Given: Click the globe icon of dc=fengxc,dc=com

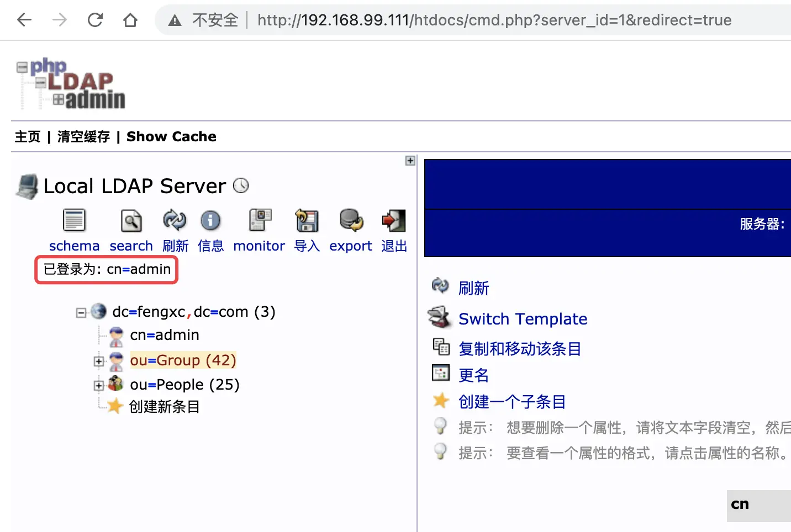Looking at the screenshot, I should [x=98, y=311].
